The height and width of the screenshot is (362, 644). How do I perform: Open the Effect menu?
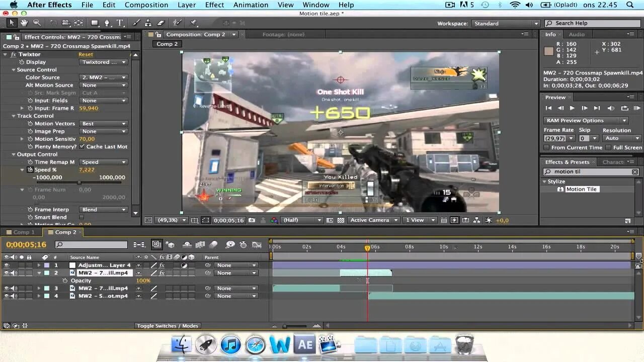[x=214, y=5]
